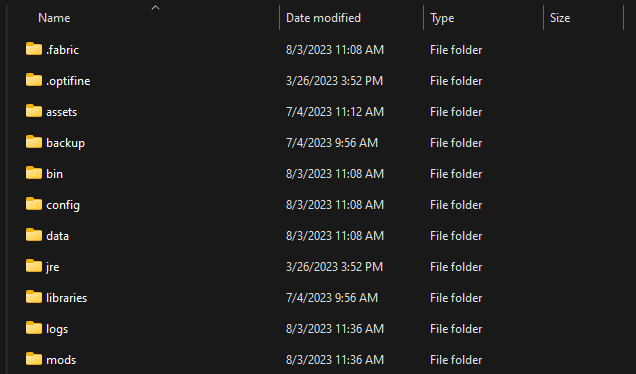Select the assets folder icon
This screenshot has width=636, height=374.
[x=34, y=111]
